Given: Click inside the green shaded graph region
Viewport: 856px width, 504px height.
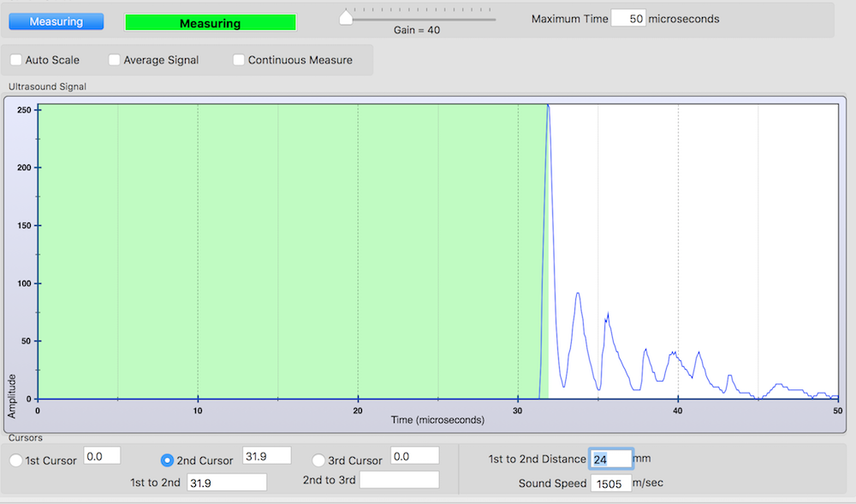Looking at the screenshot, I should [x=282, y=248].
